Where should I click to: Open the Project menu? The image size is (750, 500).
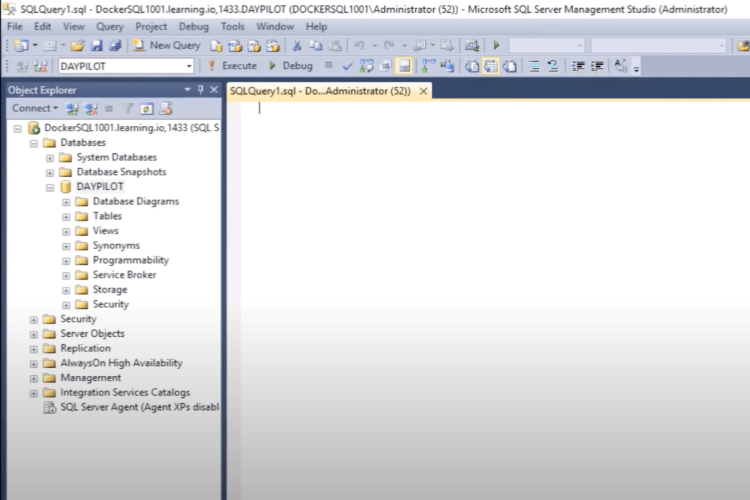pos(151,26)
